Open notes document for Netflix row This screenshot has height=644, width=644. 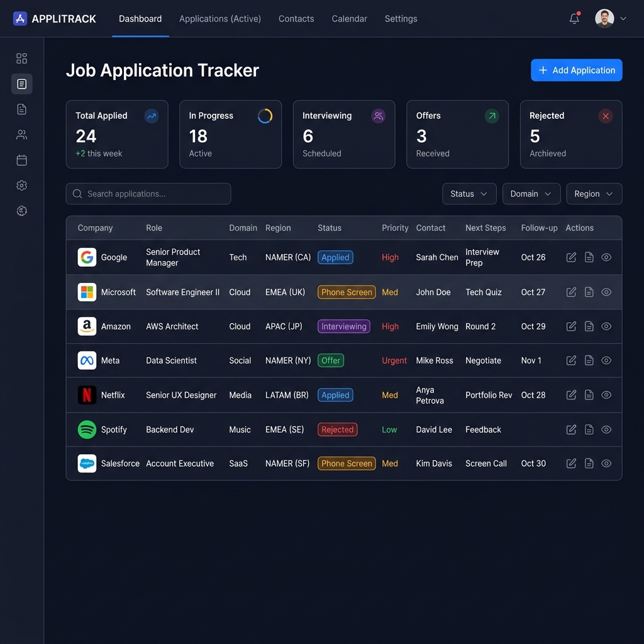(x=589, y=395)
